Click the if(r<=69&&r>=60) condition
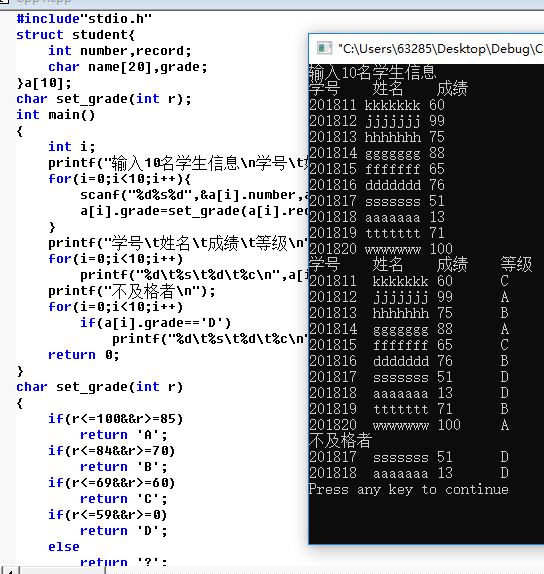The image size is (544, 574). pos(112,483)
